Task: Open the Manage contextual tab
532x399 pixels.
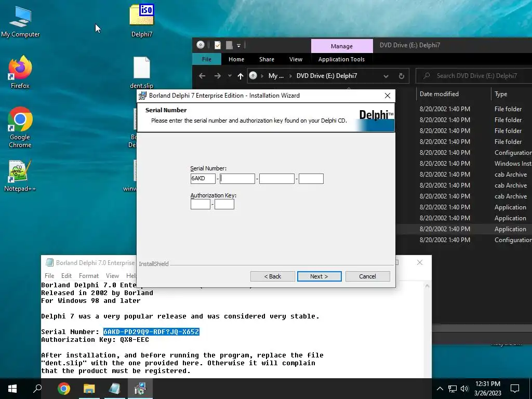Action: point(342,46)
